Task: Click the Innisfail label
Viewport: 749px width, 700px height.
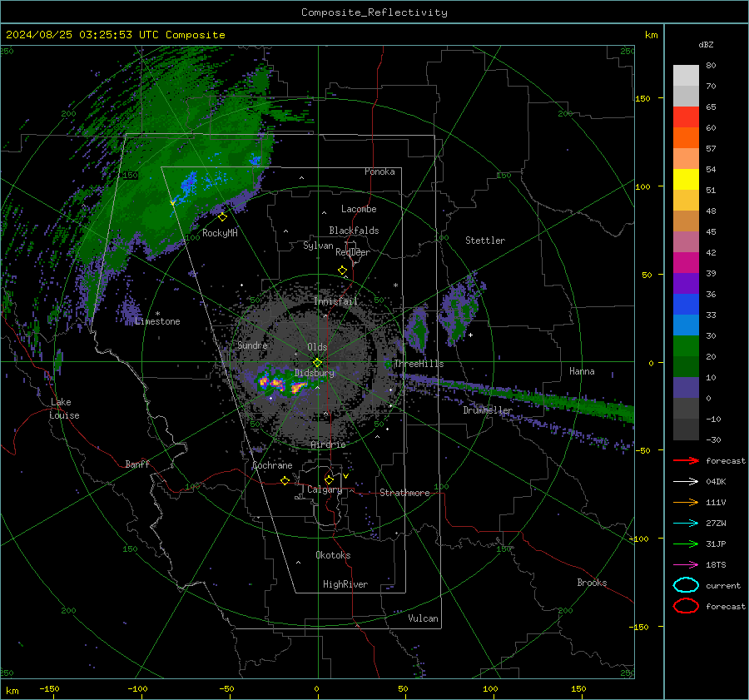Action: pyautogui.click(x=335, y=301)
